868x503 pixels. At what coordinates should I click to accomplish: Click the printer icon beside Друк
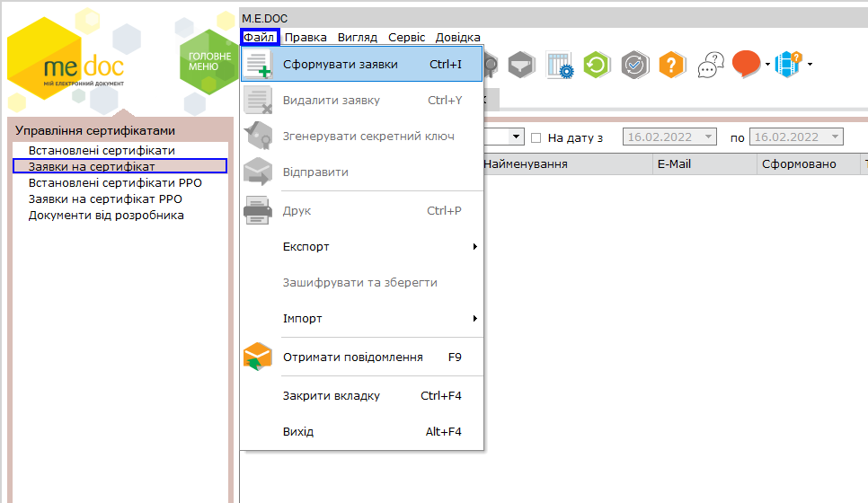pyautogui.click(x=258, y=211)
